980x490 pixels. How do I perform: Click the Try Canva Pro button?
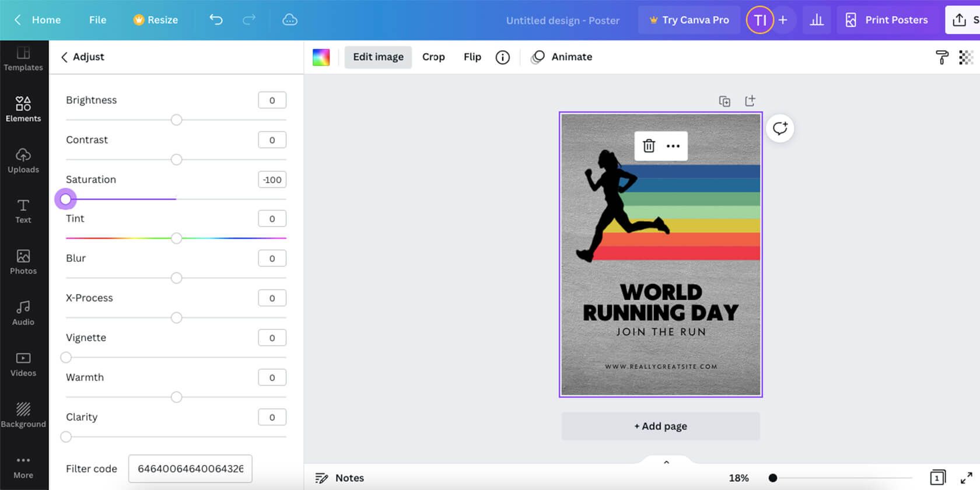click(x=689, y=20)
